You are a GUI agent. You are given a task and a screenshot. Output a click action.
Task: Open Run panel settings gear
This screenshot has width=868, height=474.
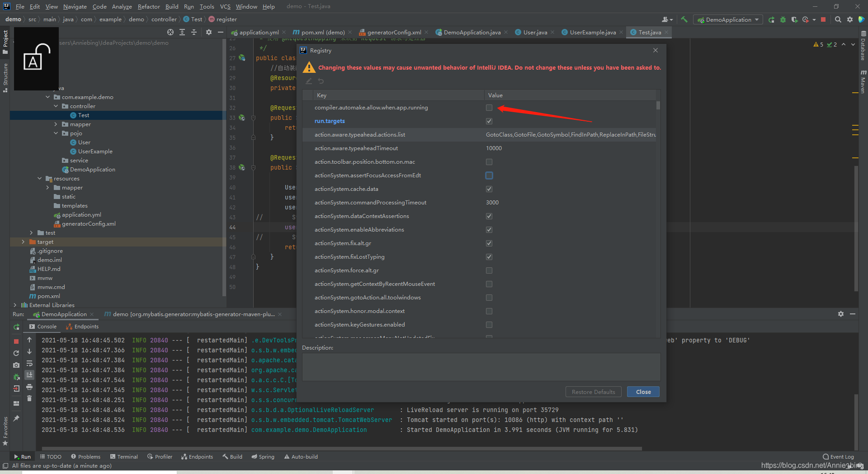pos(841,314)
